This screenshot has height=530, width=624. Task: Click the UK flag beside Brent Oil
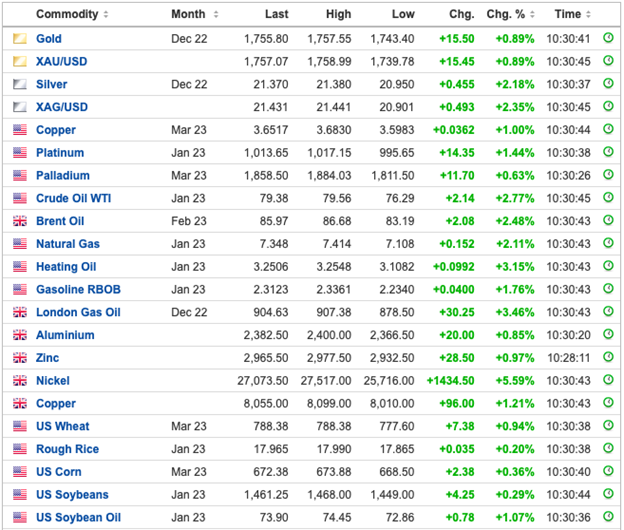[20, 221]
